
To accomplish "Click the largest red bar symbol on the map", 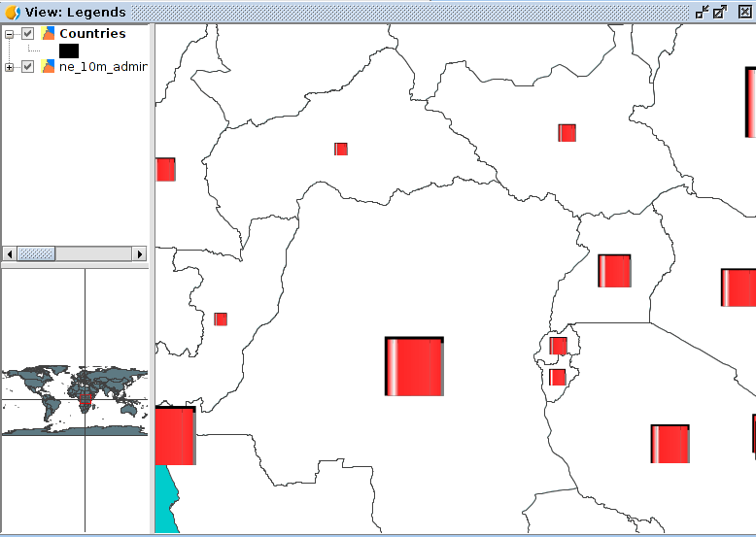I will point(415,367).
